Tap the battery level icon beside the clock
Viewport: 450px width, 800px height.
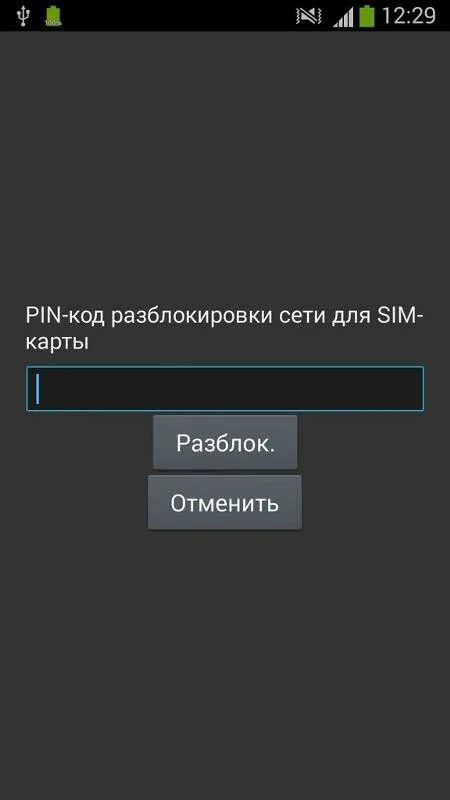pyautogui.click(x=367, y=16)
